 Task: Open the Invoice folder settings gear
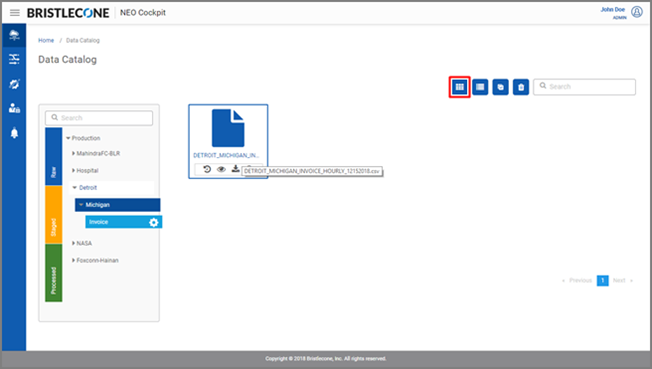click(x=153, y=222)
